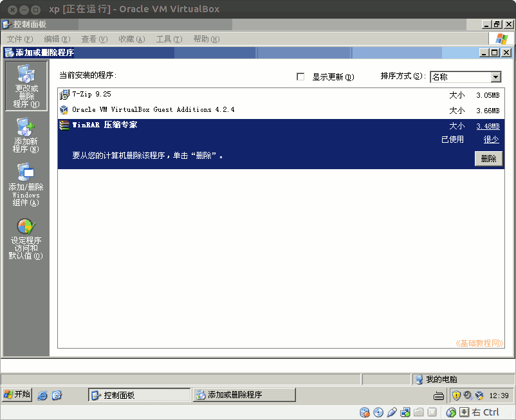This screenshot has height=420, width=516.
Task: Open Add/Remove Windows Components (添加/删除Windows组件) icon
Action: (26, 185)
